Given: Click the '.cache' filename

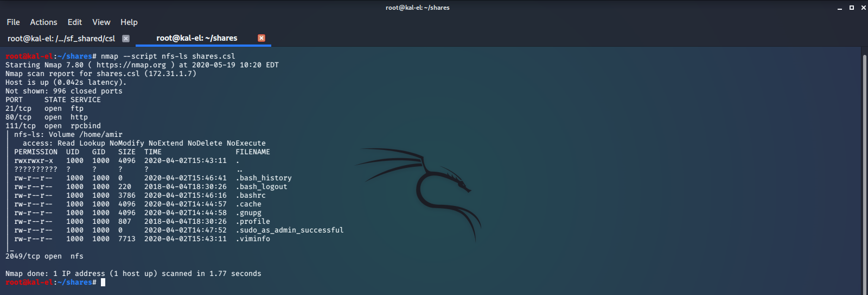Looking at the screenshot, I should tap(248, 204).
